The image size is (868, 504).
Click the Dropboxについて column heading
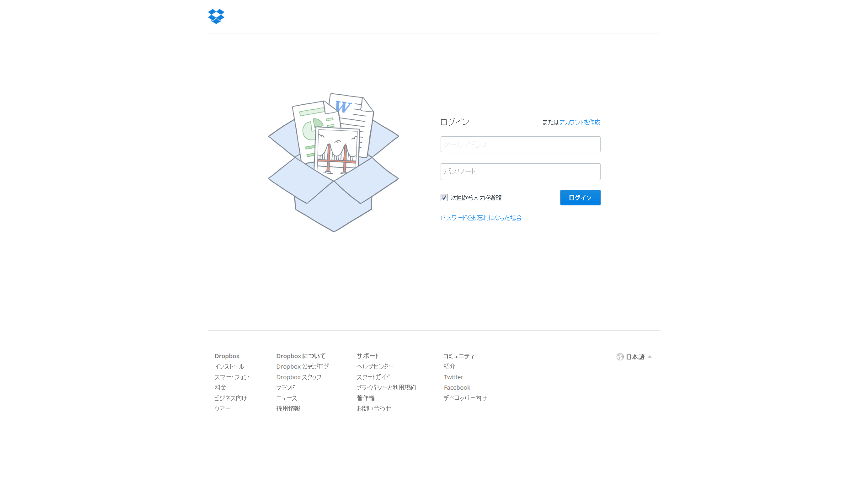[x=301, y=356]
